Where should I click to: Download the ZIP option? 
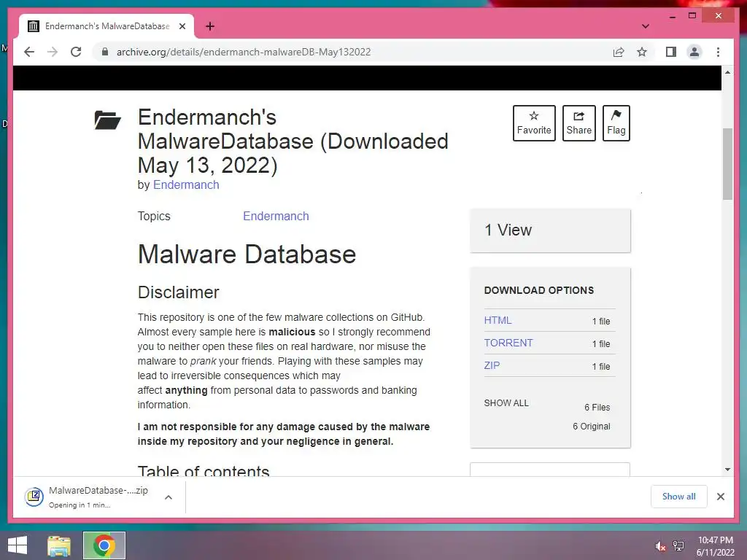492,365
